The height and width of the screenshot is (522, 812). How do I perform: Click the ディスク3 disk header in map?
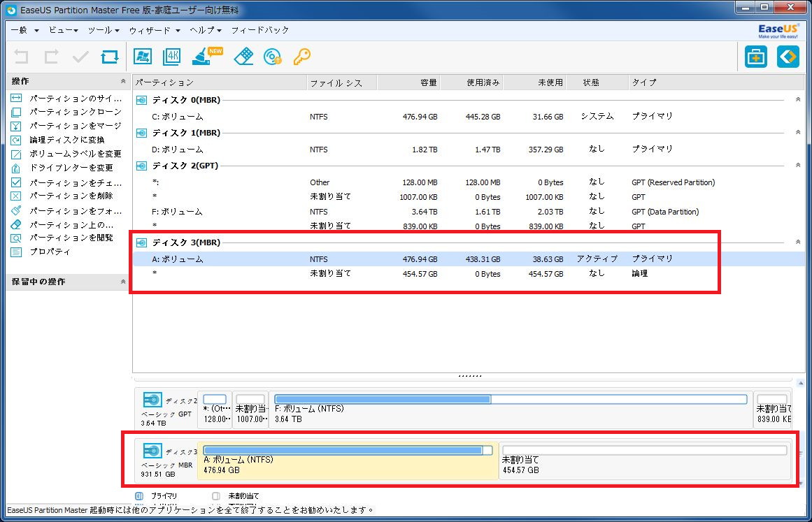click(166, 460)
